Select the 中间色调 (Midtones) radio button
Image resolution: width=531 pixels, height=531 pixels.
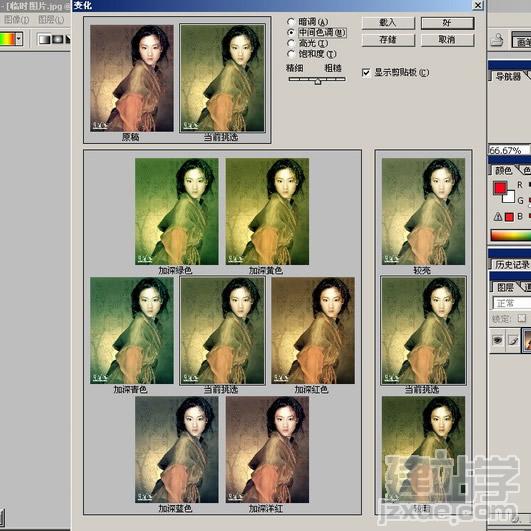click(x=291, y=33)
